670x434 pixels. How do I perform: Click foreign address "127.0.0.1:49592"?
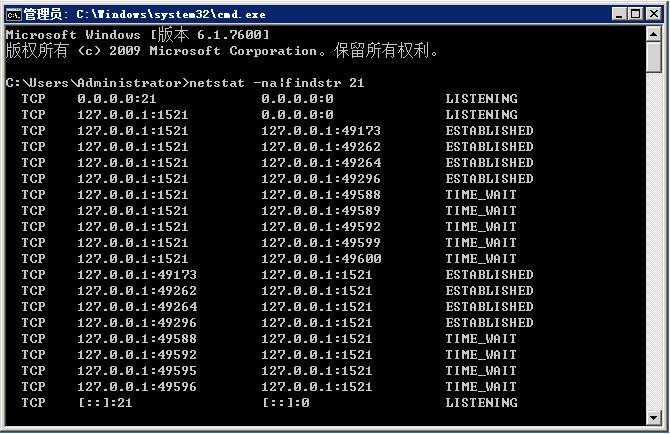coord(321,227)
